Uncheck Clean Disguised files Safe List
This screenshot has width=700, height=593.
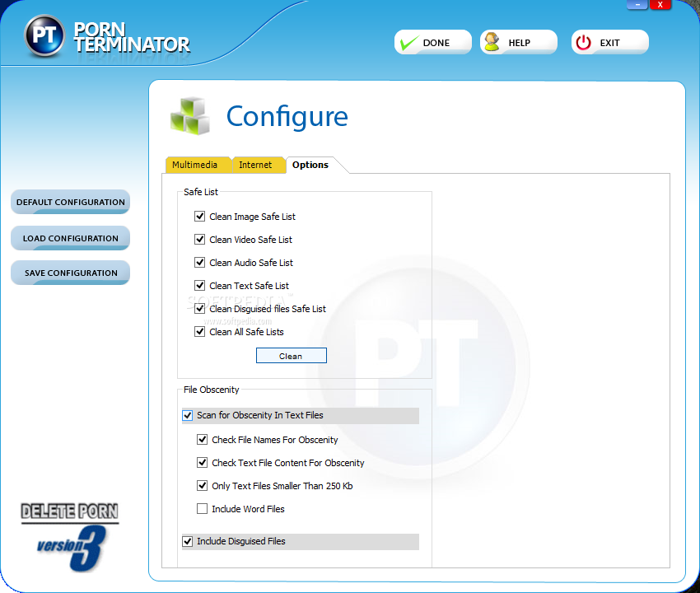click(x=199, y=309)
